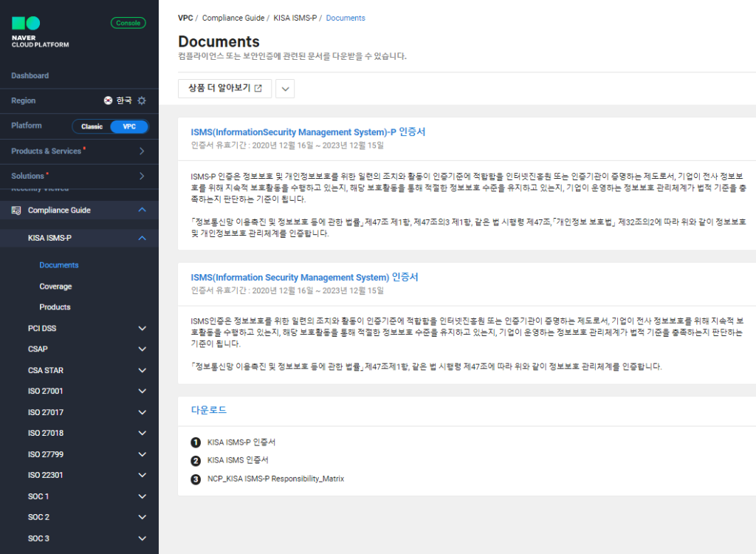Click the 다운로드 section heading
This screenshot has height=554, width=756.
[209, 410]
